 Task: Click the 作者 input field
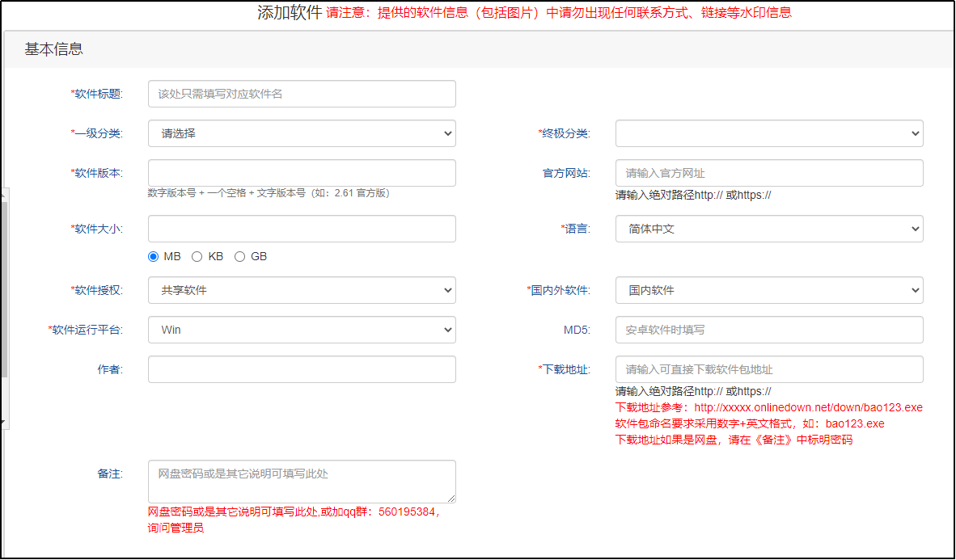point(302,369)
